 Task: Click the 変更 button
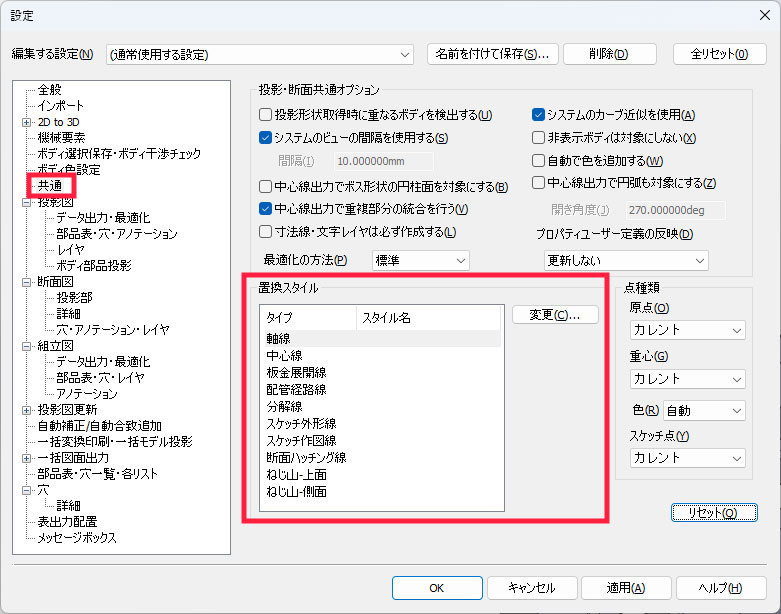pyautogui.click(x=555, y=315)
